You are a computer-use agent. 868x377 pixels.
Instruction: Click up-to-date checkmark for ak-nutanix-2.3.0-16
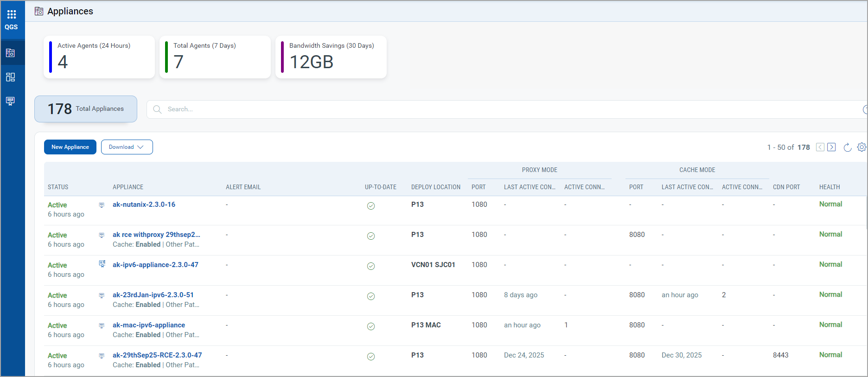371,206
